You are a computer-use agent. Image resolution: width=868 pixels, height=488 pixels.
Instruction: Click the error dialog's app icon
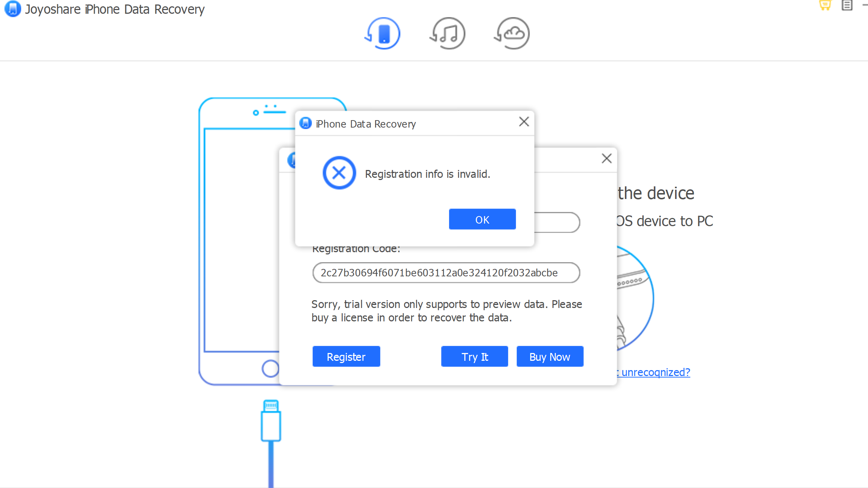(x=306, y=123)
